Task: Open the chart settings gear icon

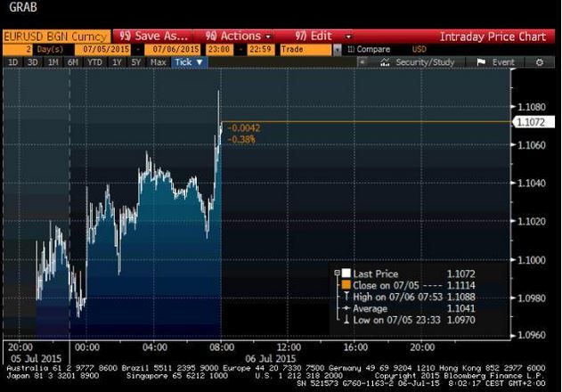Action: point(540,62)
